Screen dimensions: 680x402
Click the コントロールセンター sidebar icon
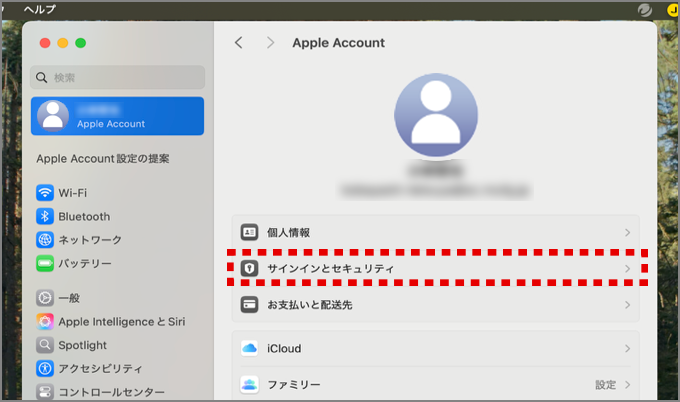pos(45,392)
